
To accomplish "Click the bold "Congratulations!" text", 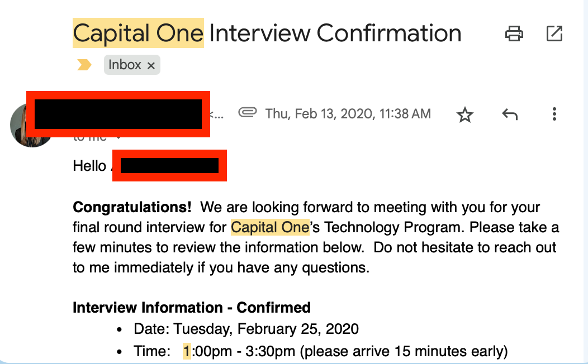I will click(132, 207).
